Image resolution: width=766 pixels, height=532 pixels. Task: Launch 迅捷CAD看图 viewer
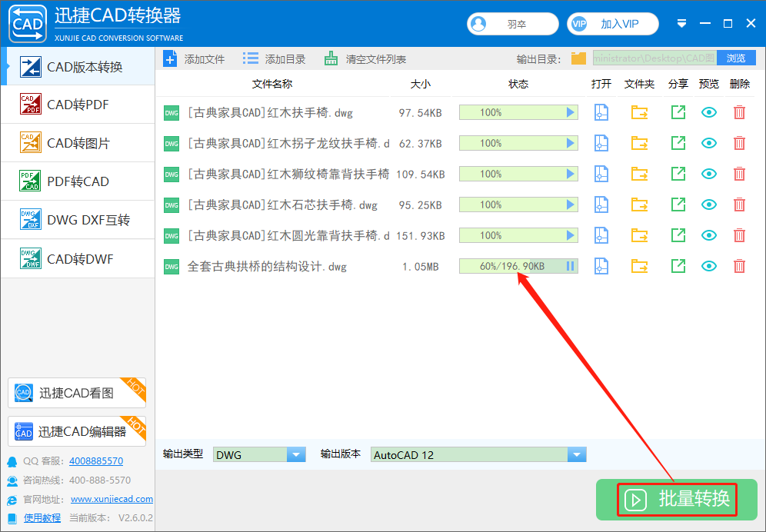tap(77, 393)
